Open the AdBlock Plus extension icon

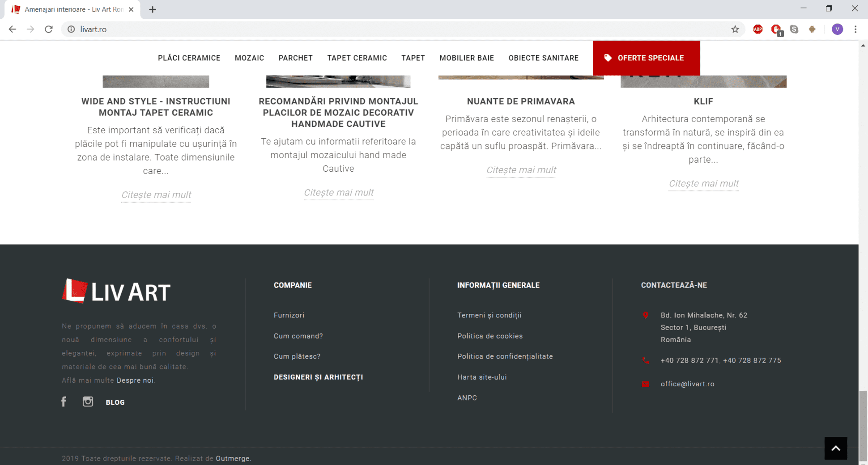(x=757, y=30)
